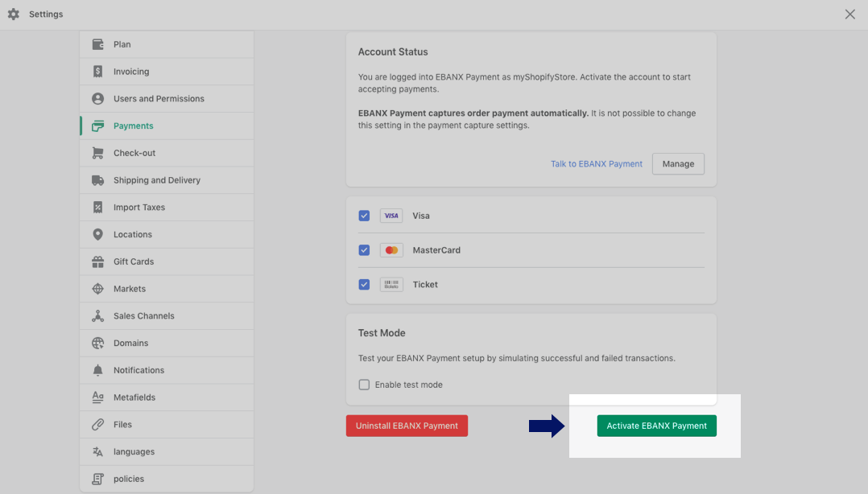868x494 pixels.
Task: Toggle the Ticket payment checkbox
Action: click(364, 284)
